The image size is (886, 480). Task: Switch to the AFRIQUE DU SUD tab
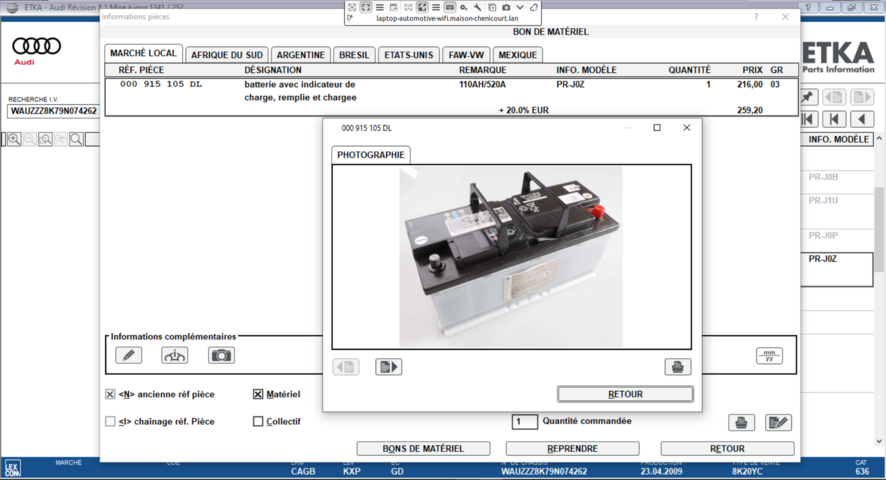227,55
